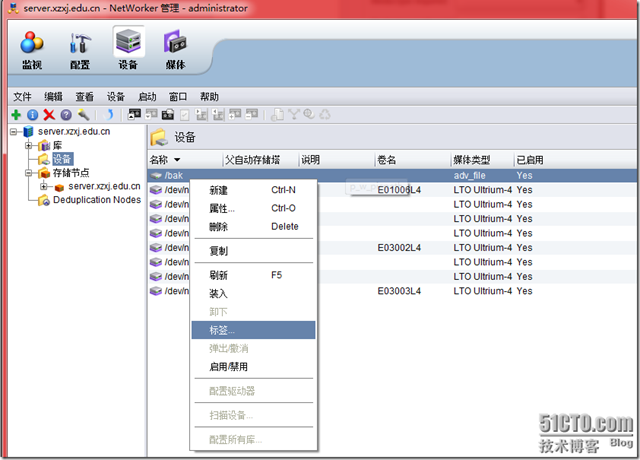Open the 文件 menu
This screenshot has width=640, height=460.
[x=22, y=97]
